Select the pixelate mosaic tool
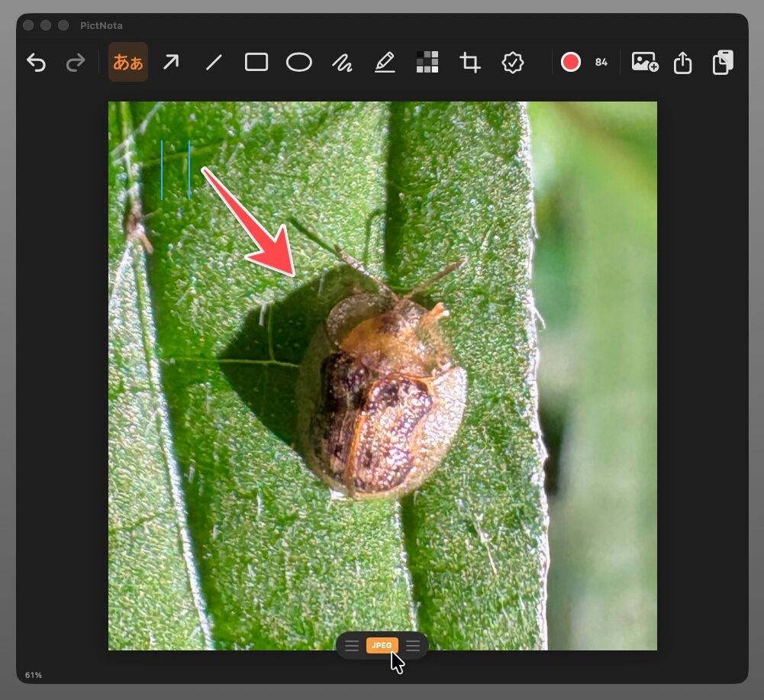Image resolution: width=764 pixels, height=700 pixels. [427, 62]
